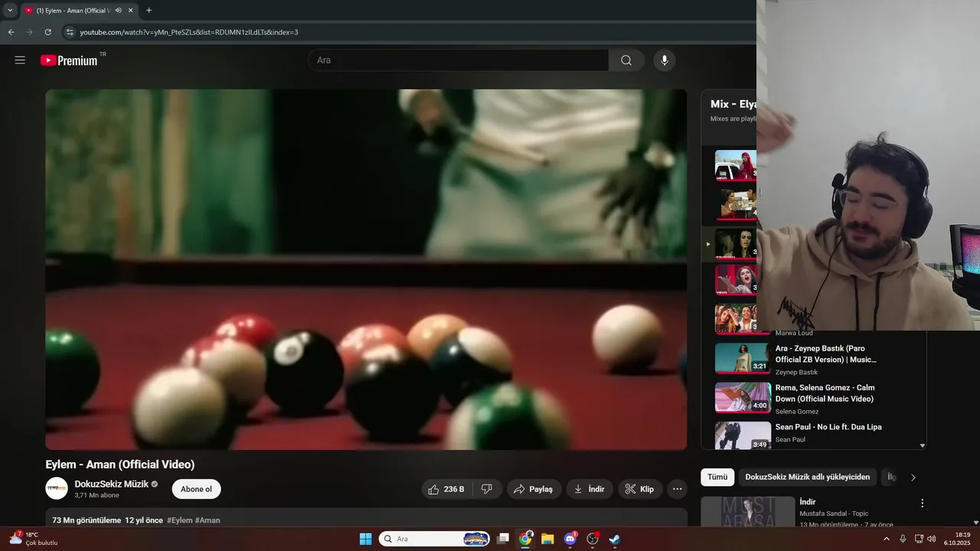Select the Eylem - Aman video title
This screenshot has width=980, height=551.
(x=120, y=465)
